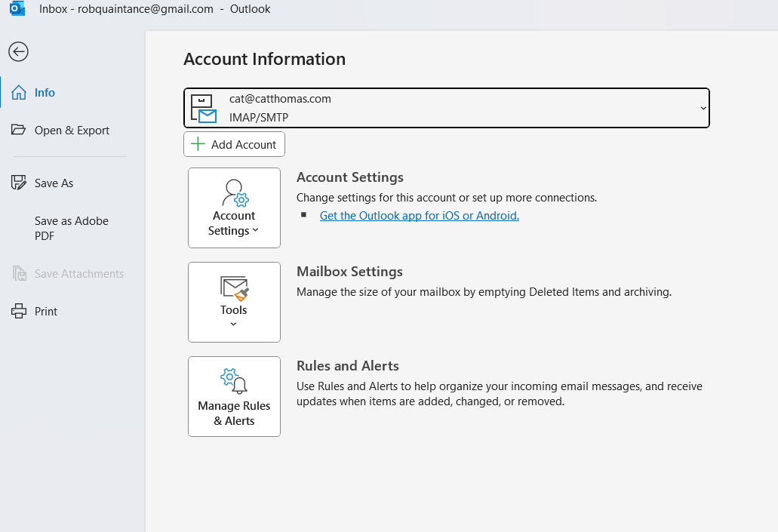The width and height of the screenshot is (778, 532).
Task: Click the 'Manage the size of your mailbox' text
Action: [484, 292]
